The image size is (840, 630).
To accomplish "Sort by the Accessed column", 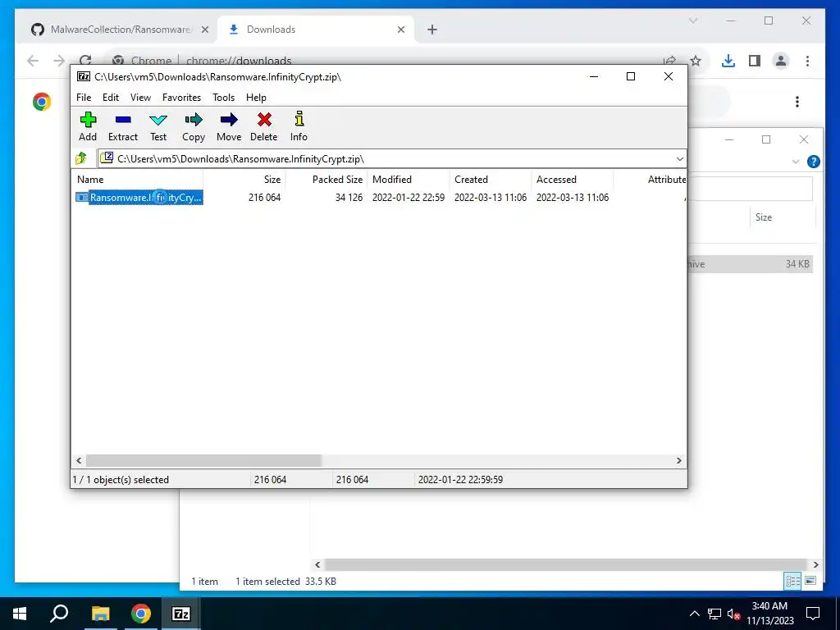I will click(572, 180).
